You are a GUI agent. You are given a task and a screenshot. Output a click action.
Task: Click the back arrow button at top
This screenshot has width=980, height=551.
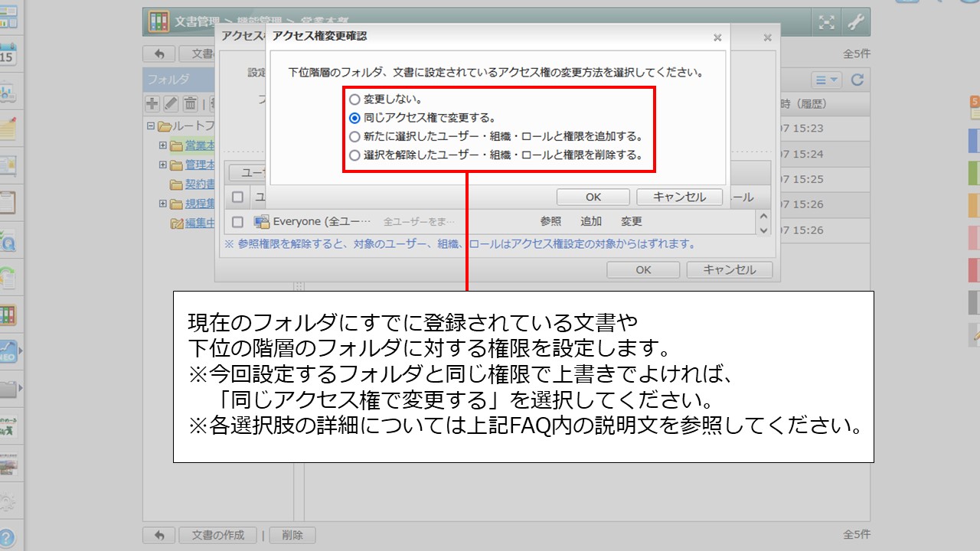[x=159, y=54]
